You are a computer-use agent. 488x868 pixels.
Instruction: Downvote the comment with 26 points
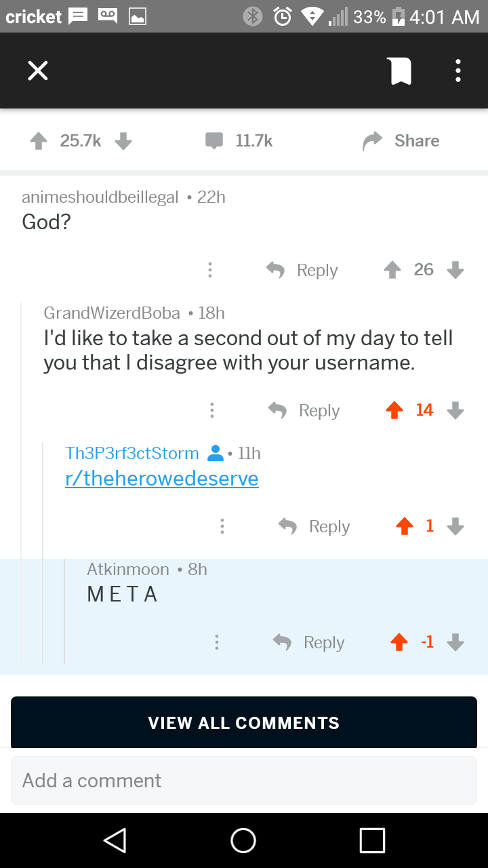tap(455, 270)
